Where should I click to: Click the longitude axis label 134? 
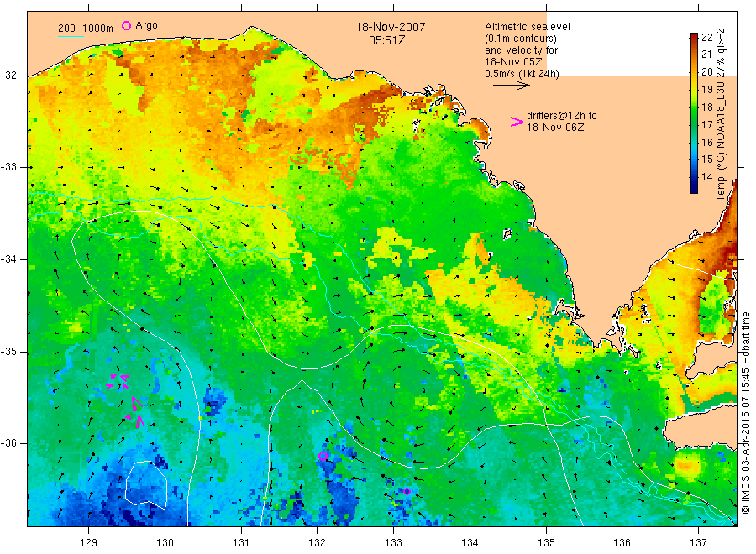pyautogui.click(x=470, y=543)
